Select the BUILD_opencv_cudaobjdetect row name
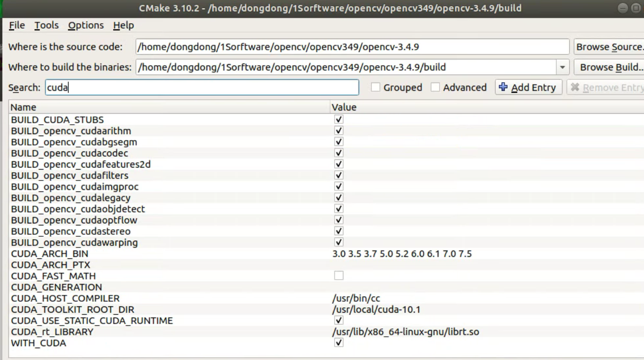Screen dimensions: 644x360 78,209
